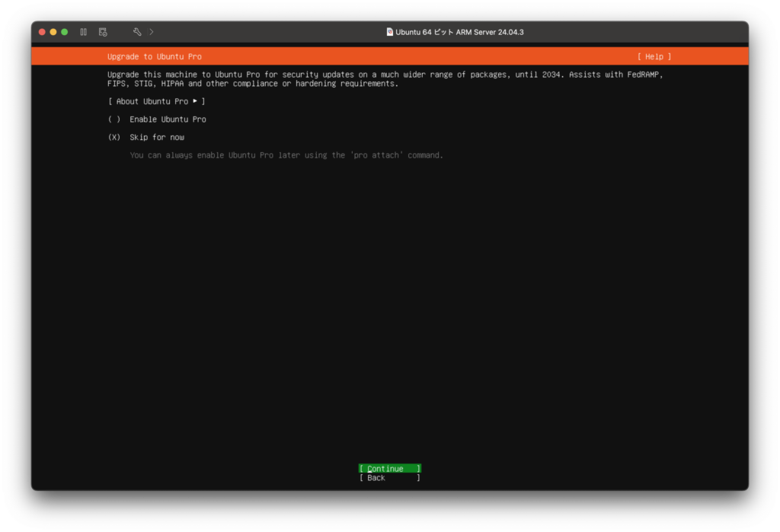Click the Ubuntu 64 ARM Server window title
The height and width of the screenshot is (532, 780).
tap(459, 32)
